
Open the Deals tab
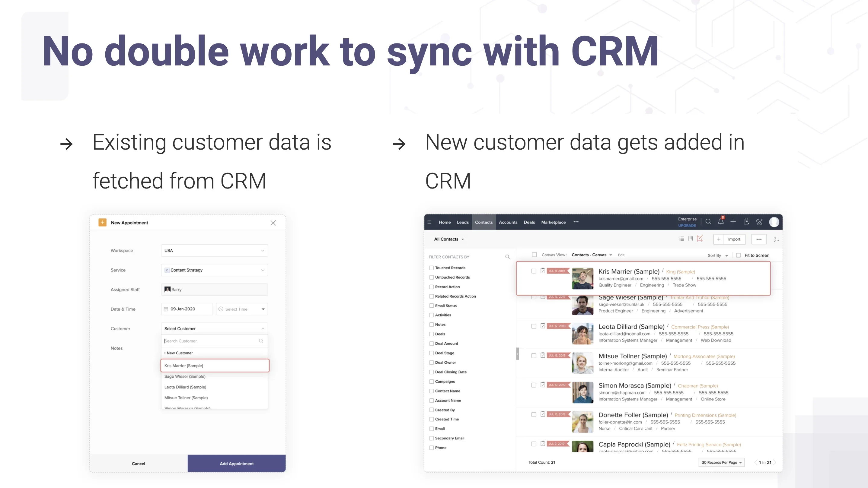tap(529, 222)
